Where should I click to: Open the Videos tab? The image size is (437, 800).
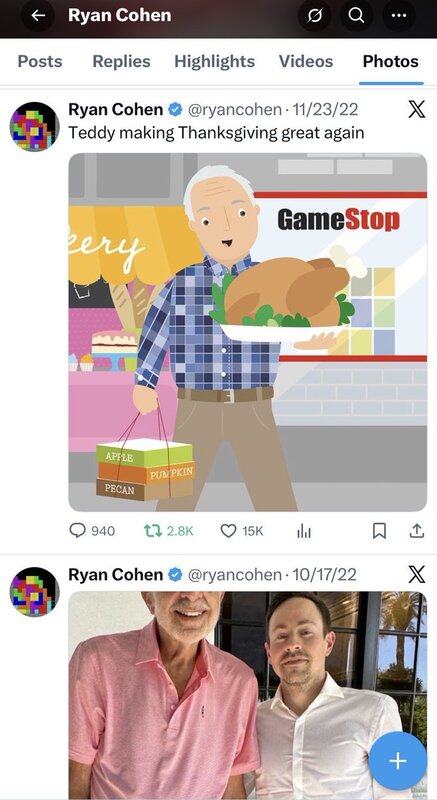click(x=305, y=62)
